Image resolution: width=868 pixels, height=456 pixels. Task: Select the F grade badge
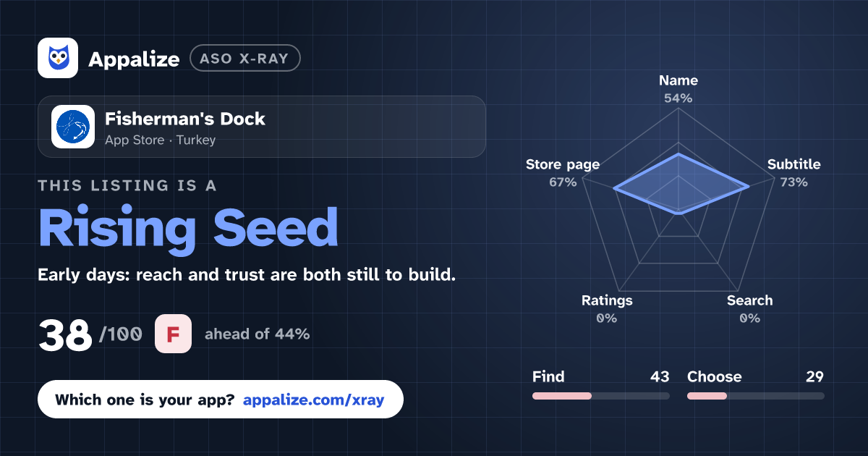(x=173, y=334)
